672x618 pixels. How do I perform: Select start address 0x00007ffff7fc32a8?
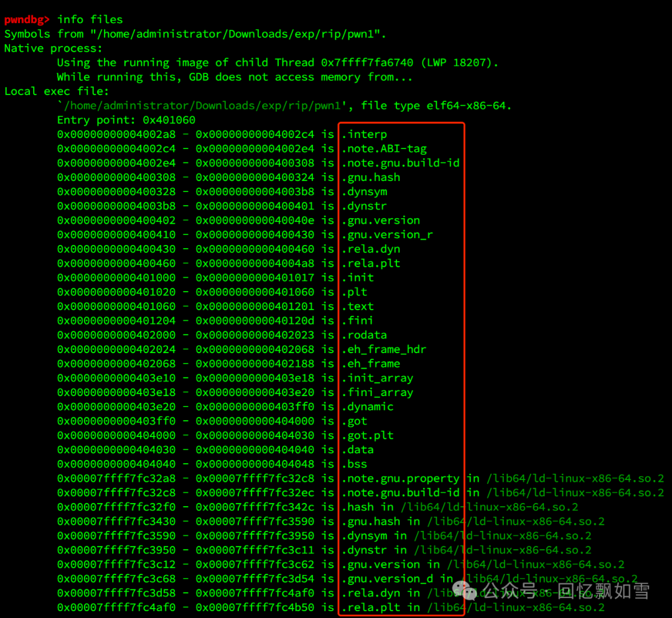coord(116,479)
